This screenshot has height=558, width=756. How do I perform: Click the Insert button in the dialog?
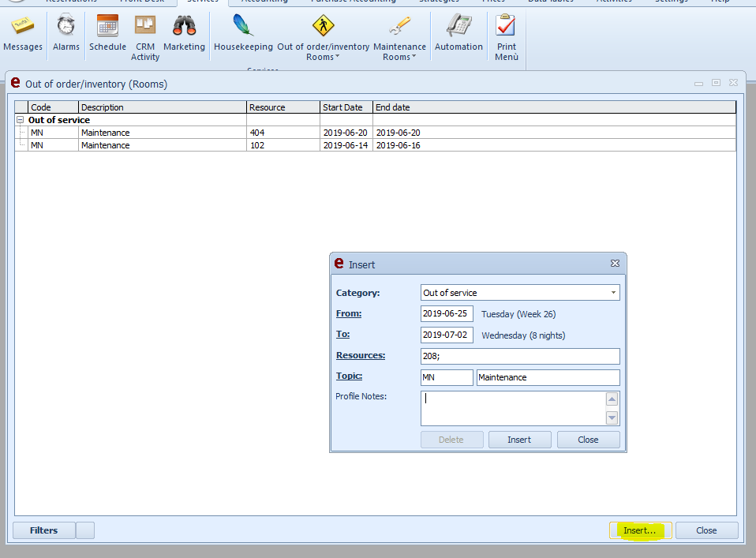click(x=519, y=440)
